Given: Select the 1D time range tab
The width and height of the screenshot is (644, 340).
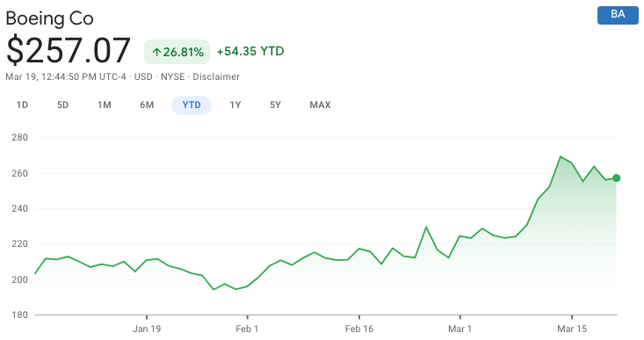Looking at the screenshot, I should click(x=22, y=105).
